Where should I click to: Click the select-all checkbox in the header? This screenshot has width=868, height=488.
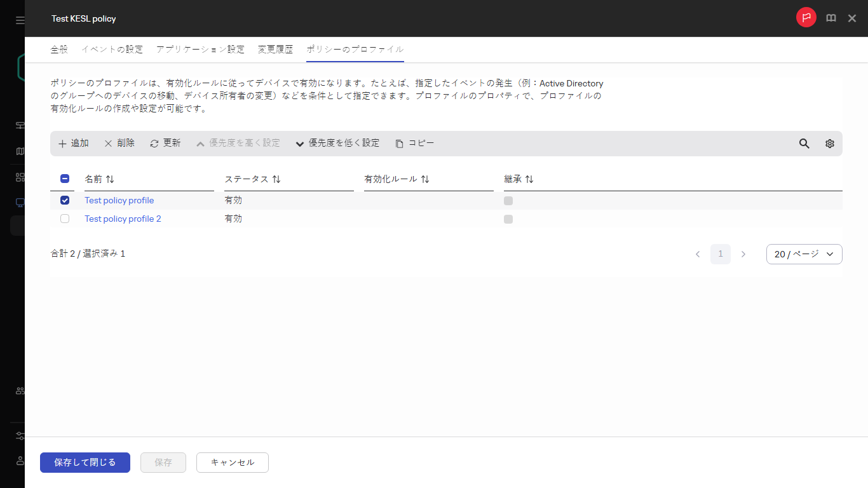point(63,179)
